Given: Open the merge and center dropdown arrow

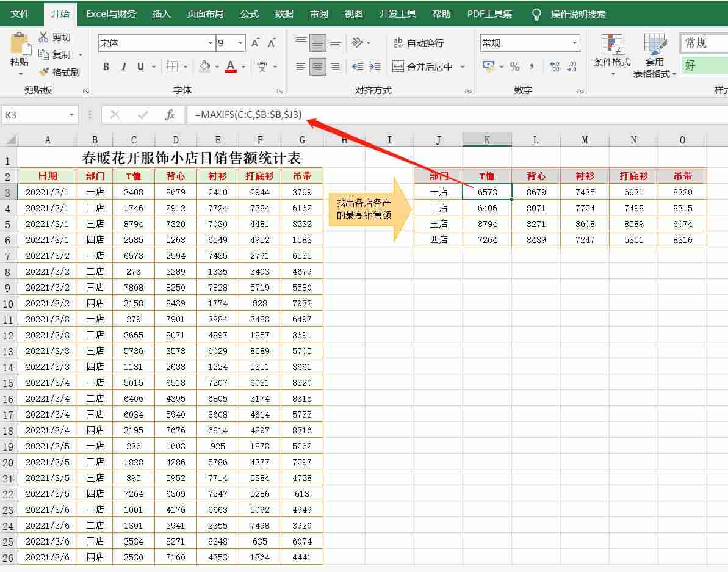Looking at the screenshot, I should pos(463,67).
